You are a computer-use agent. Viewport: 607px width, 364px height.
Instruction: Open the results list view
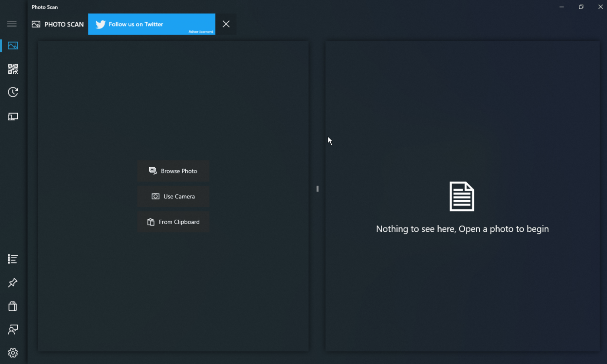point(12,259)
